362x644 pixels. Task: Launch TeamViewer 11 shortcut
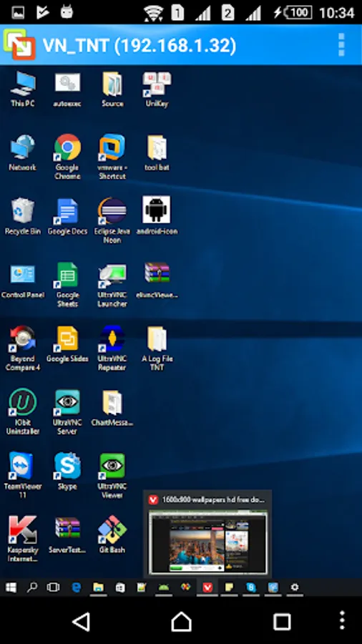[23, 476]
